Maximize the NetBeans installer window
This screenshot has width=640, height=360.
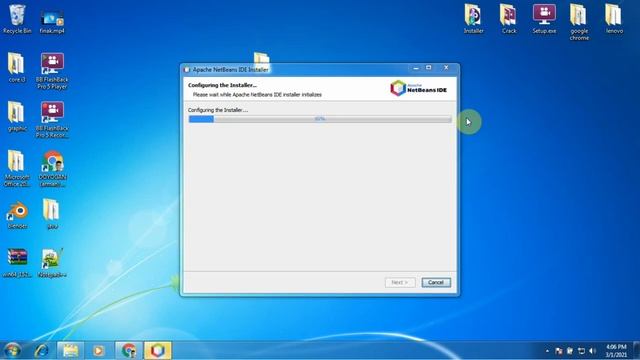(429, 68)
